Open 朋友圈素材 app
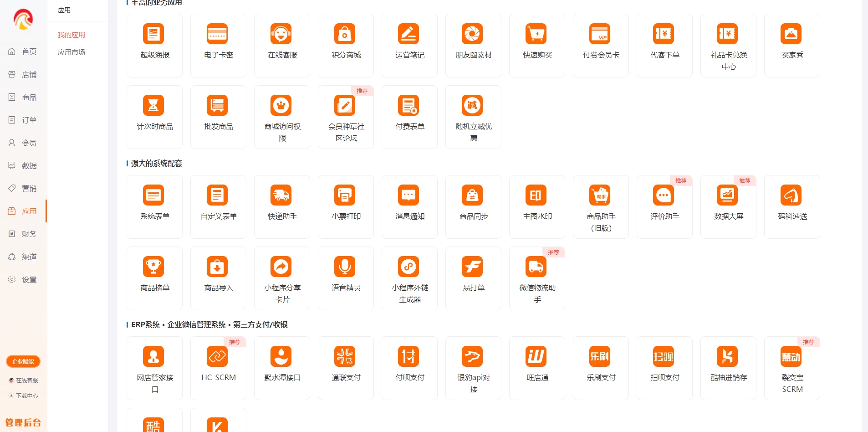The image size is (868, 432). pos(473,46)
